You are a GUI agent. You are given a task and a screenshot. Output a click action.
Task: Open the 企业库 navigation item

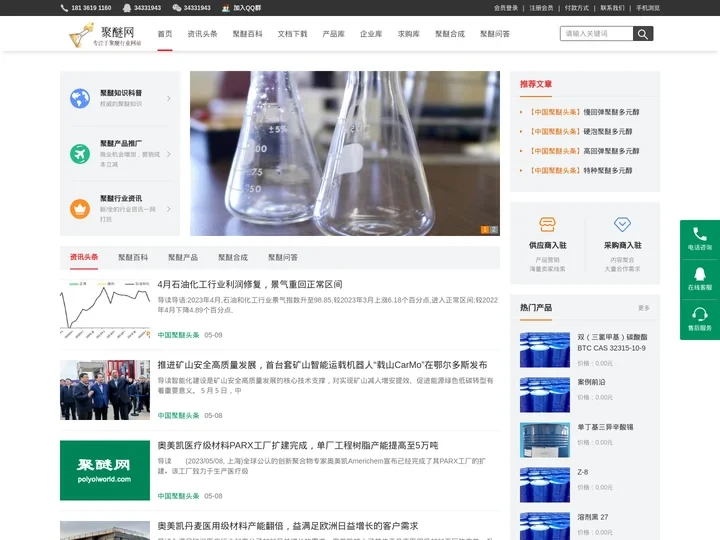[371, 34]
